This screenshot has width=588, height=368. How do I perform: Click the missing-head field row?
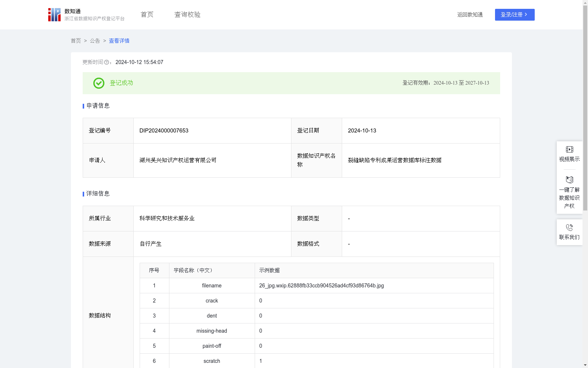(317, 331)
